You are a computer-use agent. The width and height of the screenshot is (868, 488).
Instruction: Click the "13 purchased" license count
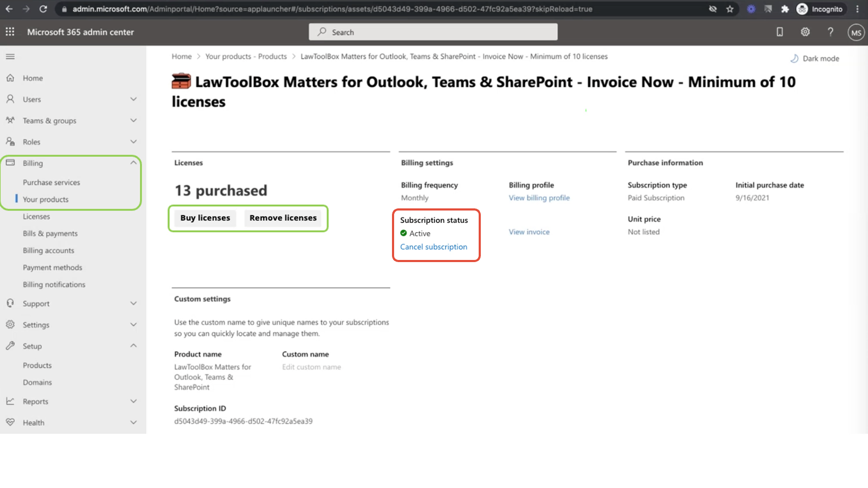(x=221, y=190)
